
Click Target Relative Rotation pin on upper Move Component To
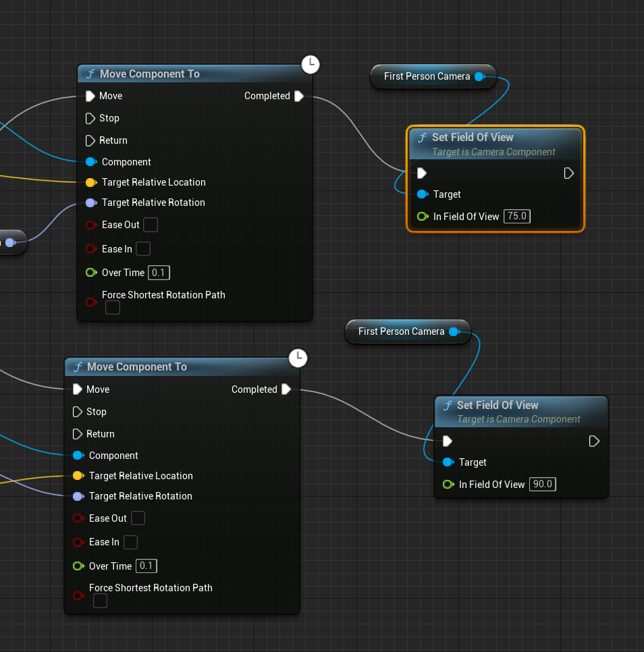(x=90, y=202)
